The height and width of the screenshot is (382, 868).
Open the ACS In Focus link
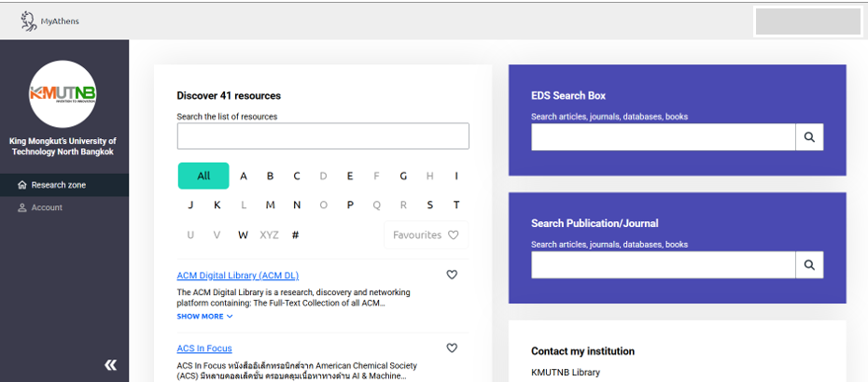[x=204, y=349]
